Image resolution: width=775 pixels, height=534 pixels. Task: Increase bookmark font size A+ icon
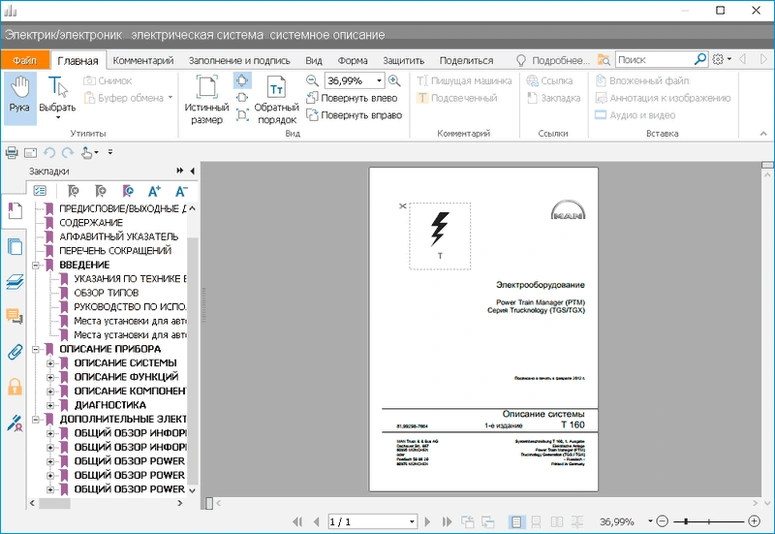[154, 191]
